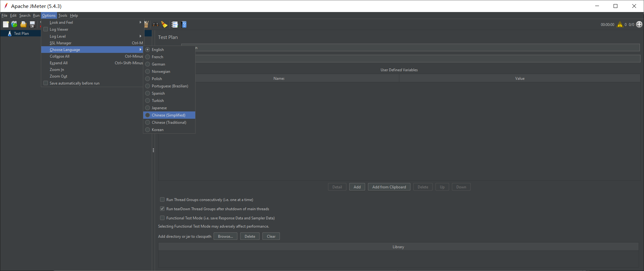Image resolution: width=644 pixels, height=271 pixels.
Task: Choose Zoom In menu entry
Action: click(x=93, y=70)
